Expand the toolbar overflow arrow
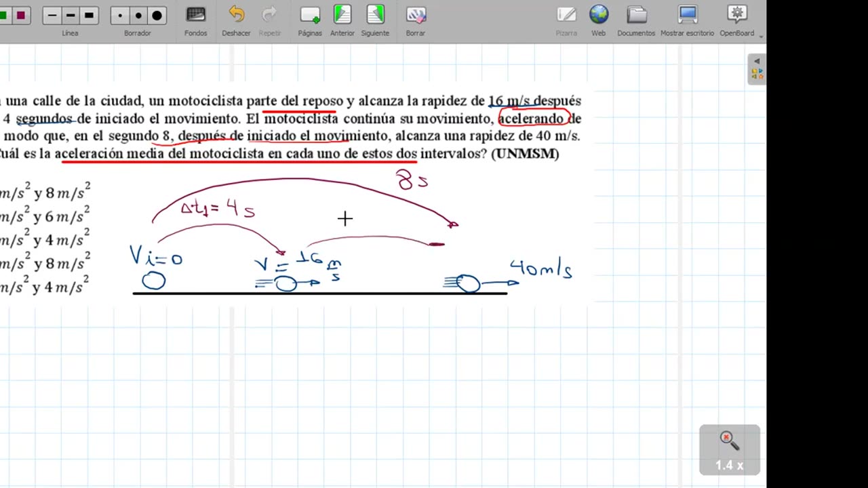 pyautogui.click(x=762, y=36)
